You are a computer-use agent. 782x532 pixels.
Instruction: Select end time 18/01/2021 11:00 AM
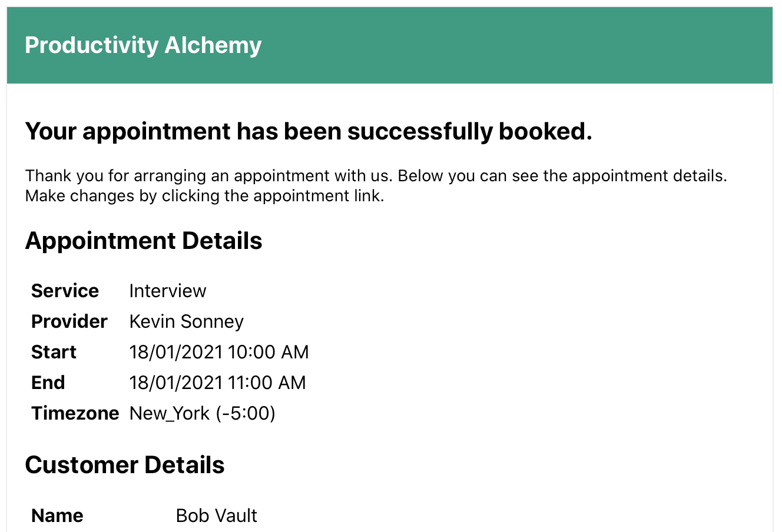218,383
